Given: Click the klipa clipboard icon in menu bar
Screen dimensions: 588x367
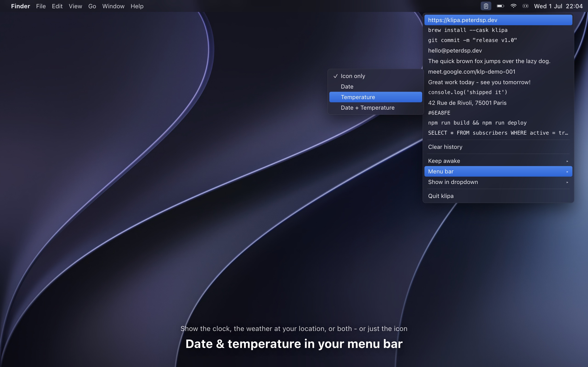Looking at the screenshot, I should (x=486, y=6).
